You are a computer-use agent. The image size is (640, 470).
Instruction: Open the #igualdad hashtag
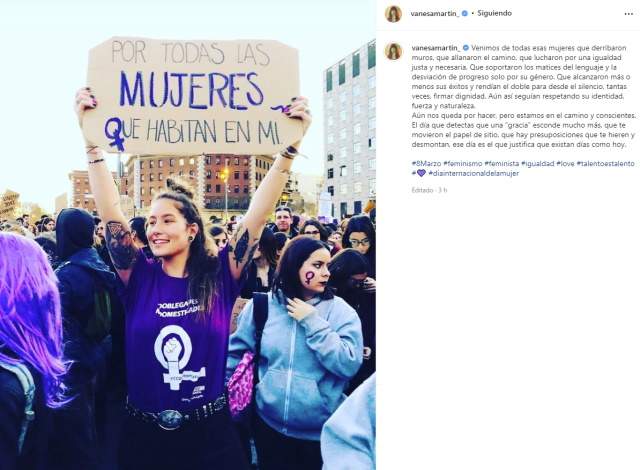538,163
